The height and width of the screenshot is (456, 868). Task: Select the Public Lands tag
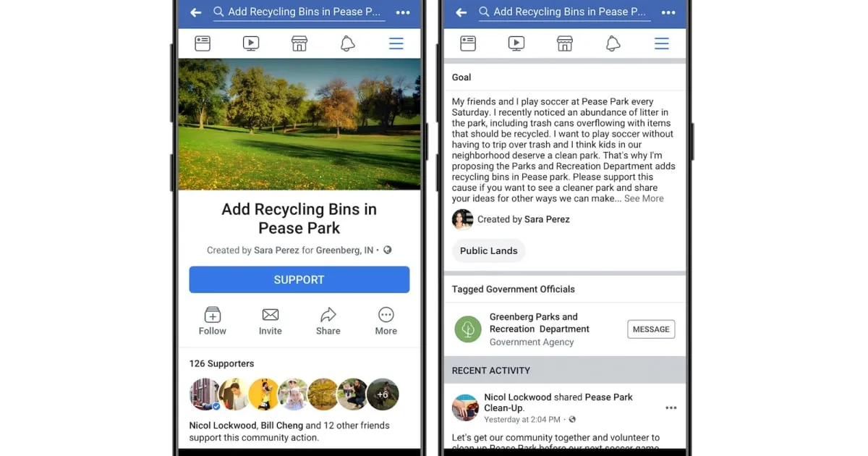[489, 250]
